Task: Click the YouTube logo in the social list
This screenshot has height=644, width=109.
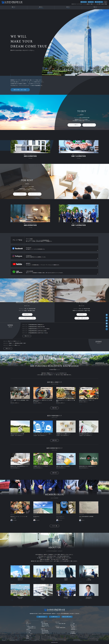Action: [x=18, y=264]
